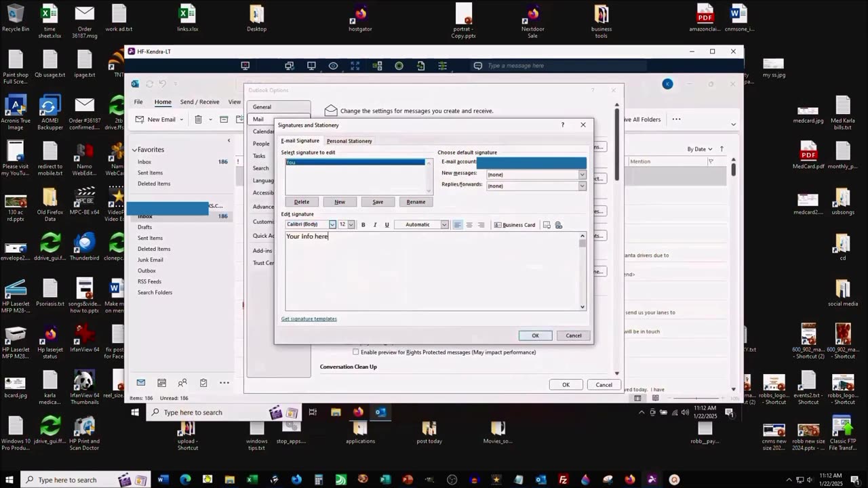Select the General category in Outlook Options
The image size is (868, 488).
pyautogui.click(x=278, y=107)
